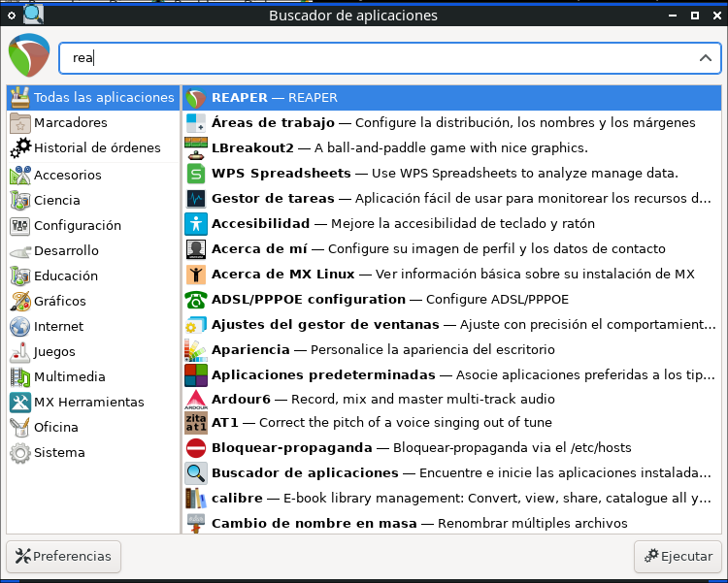728x583 pixels.
Task: Select the REAPER app icon in results
Action: [195, 98]
